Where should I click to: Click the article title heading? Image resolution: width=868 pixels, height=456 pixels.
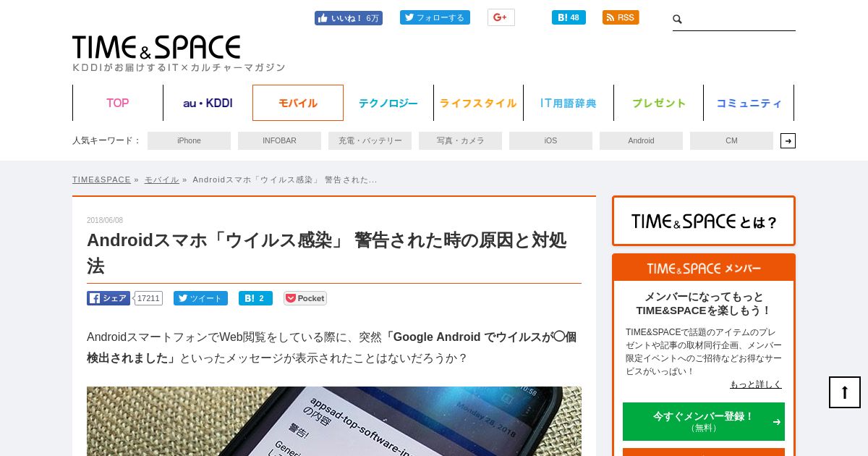click(326, 253)
